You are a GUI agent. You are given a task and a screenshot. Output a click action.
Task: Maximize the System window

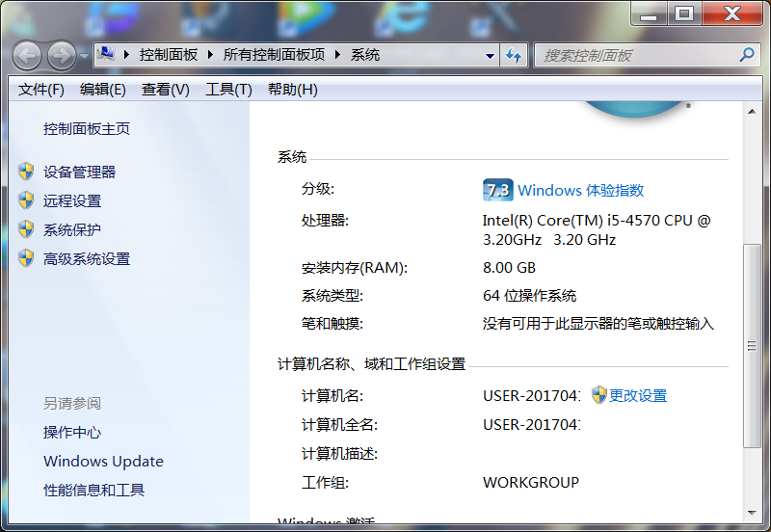(684, 13)
